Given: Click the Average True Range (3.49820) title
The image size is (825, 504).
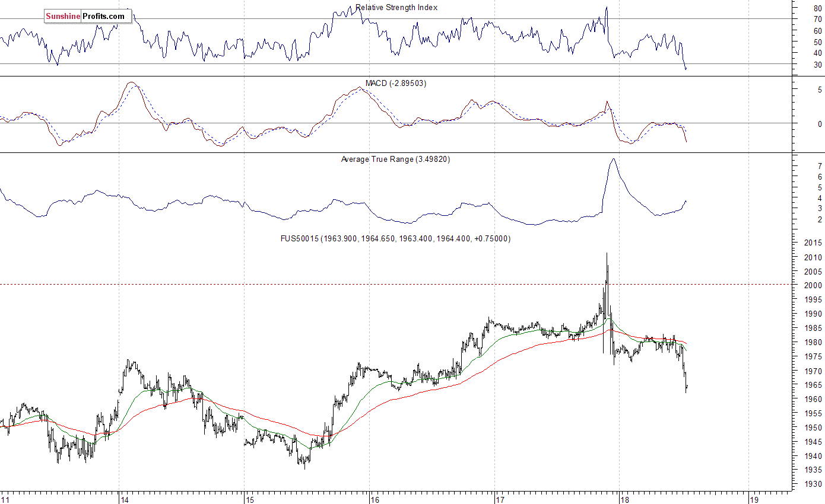Looking at the screenshot, I should point(395,160).
